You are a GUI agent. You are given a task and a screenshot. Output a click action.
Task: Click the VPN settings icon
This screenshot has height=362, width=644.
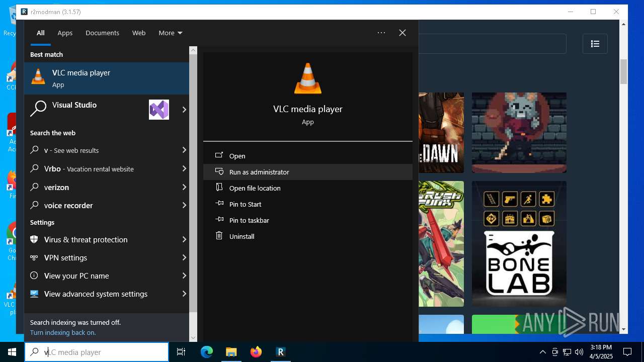(x=34, y=257)
